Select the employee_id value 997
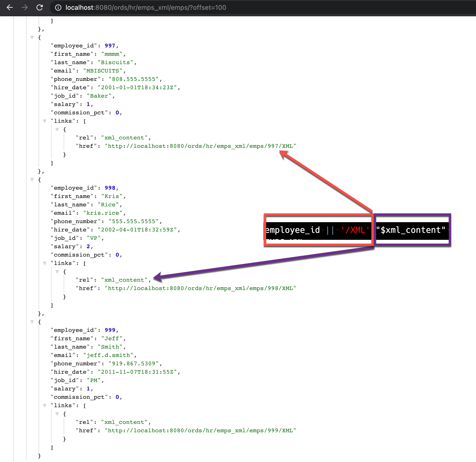Screen dimensions: 476x462 click(110, 46)
